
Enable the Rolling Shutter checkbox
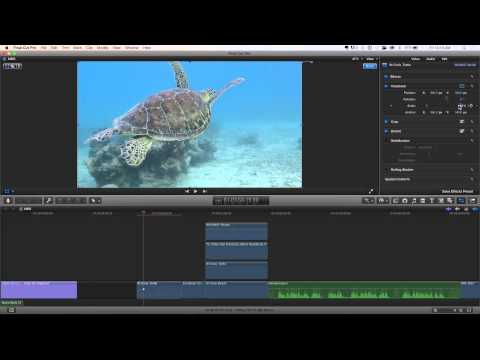386,170
